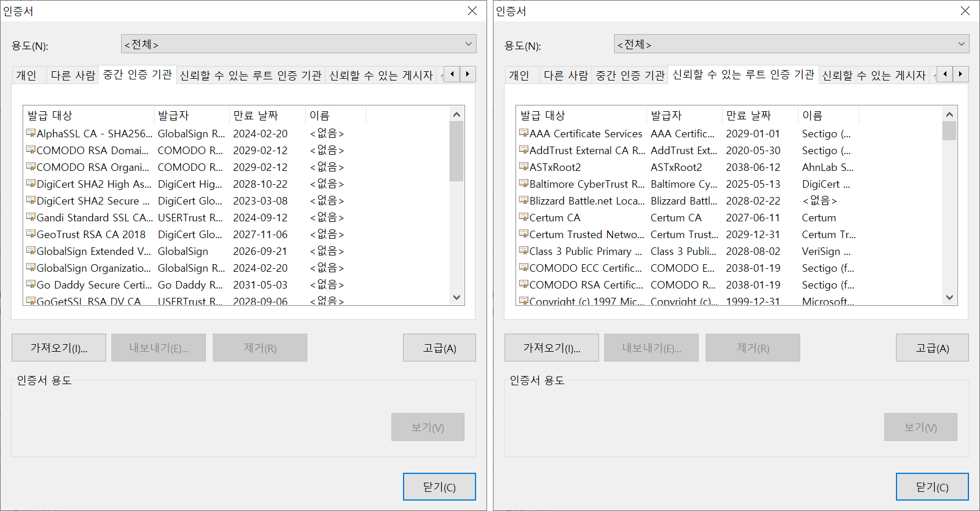Viewport: 980px width, 511px height.
Task: Click certificate icon of AAA Certificate Services
Action: tap(524, 133)
